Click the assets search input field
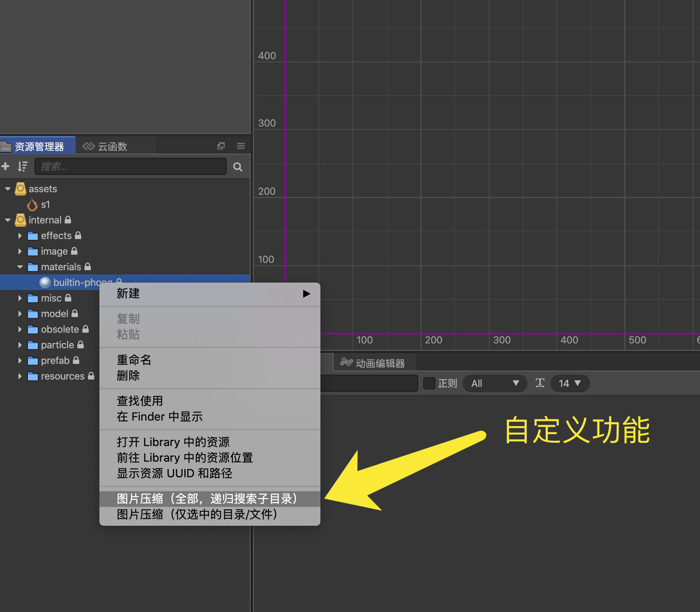 [x=131, y=166]
